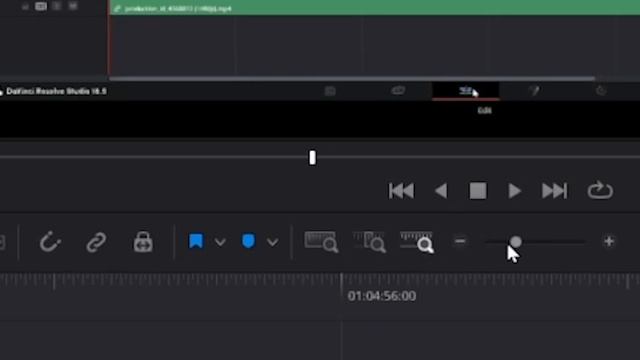Screen dimensions: 640x360
Task: Toggle linked selection chain icon
Action: tap(96, 242)
